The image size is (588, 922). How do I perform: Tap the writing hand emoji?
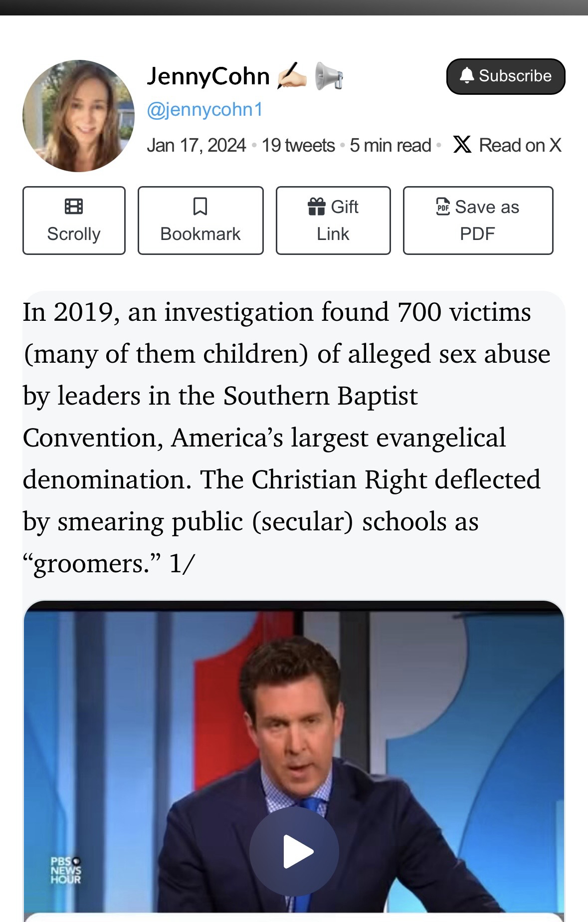(x=292, y=75)
